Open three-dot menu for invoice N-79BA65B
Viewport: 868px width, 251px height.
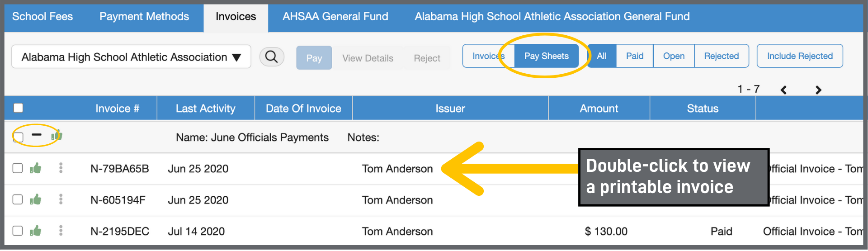click(61, 168)
